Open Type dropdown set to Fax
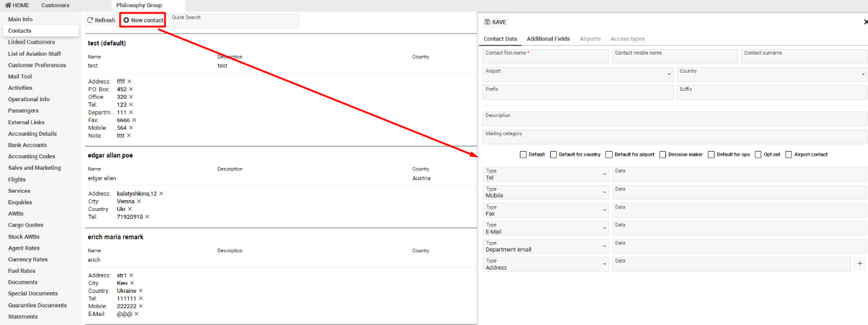 [545, 210]
